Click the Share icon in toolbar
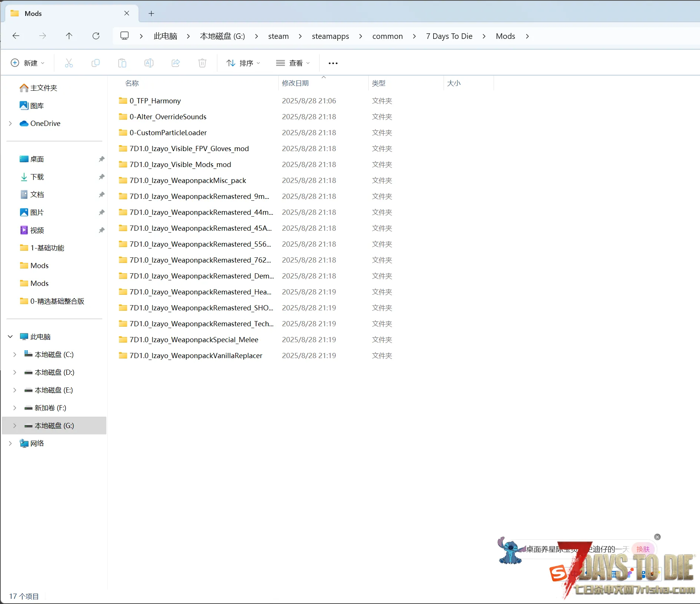Screen dimensions: 700x604 (176, 63)
